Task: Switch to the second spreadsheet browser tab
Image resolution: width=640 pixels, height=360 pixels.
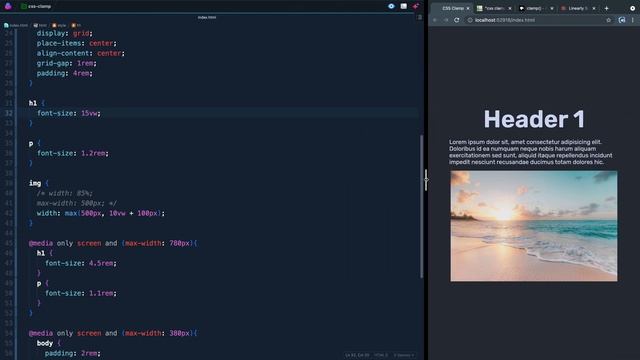Action: point(493,8)
